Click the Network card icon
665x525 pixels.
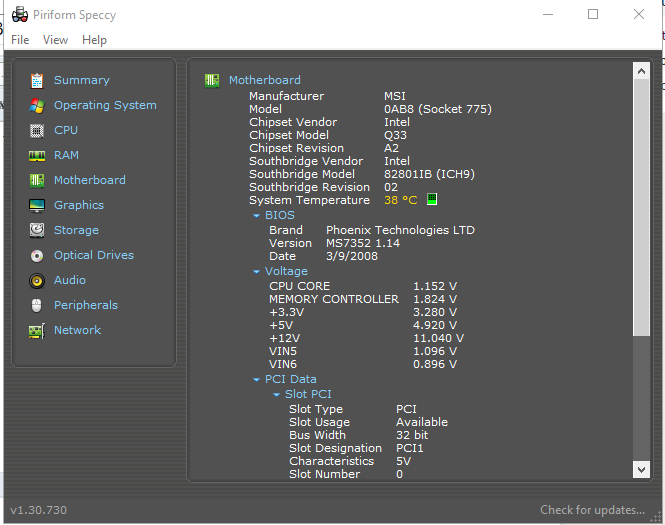click(37, 331)
